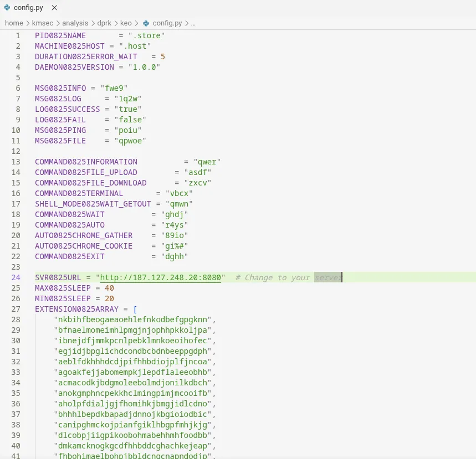Click the COMMAND0825AUTO variable
Viewport: 476px width, 459px height.
(x=69, y=225)
